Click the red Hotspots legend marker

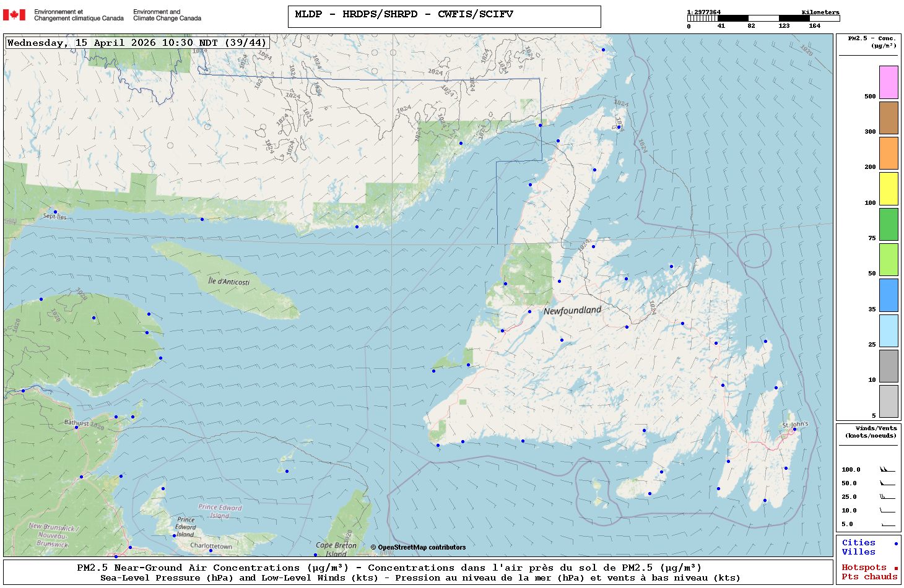point(895,568)
